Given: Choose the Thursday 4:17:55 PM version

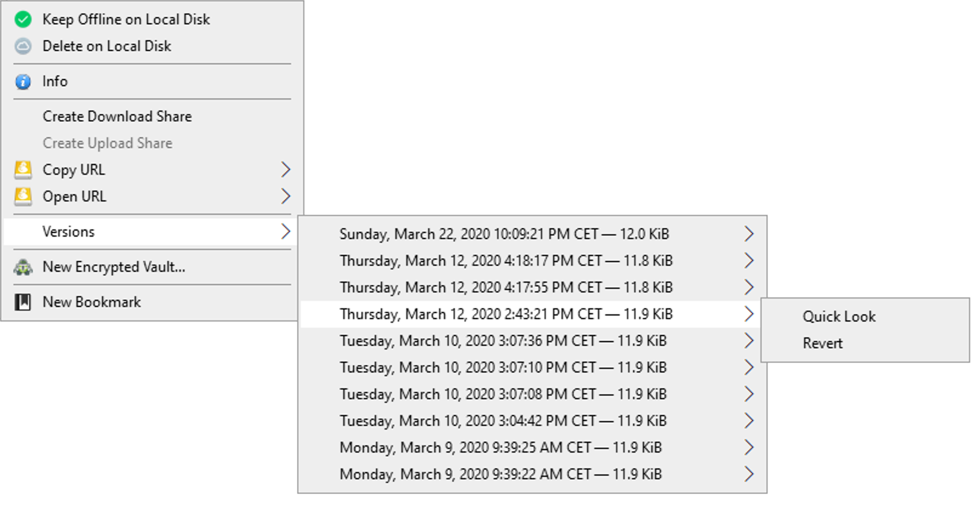Looking at the screenshot, I should [532, 288].
